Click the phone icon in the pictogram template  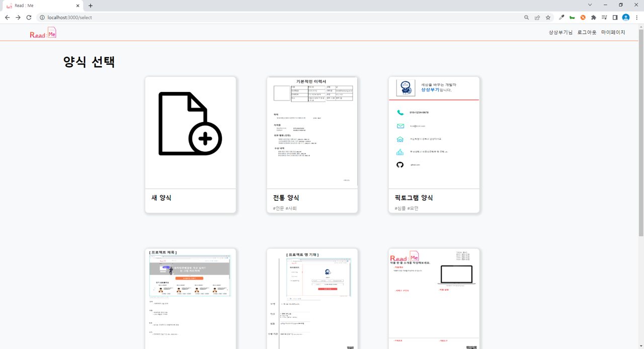(400, 113)
